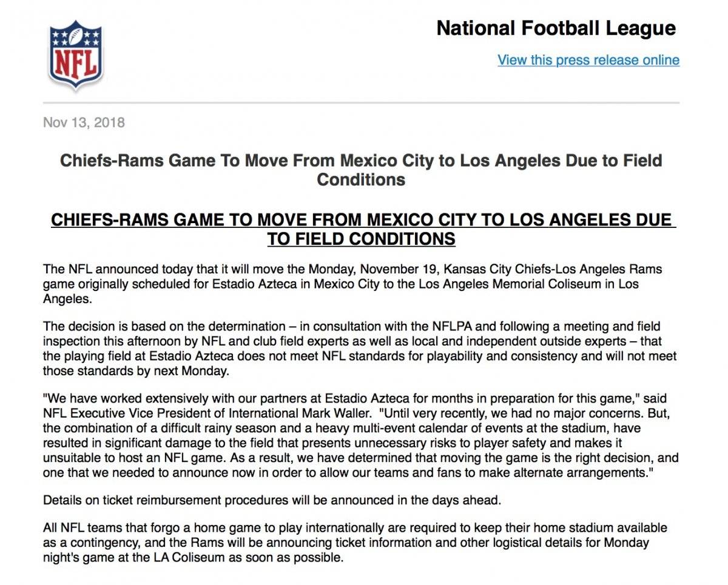Click the National Football League header text

pyautogui.click(x=556, y=28)
